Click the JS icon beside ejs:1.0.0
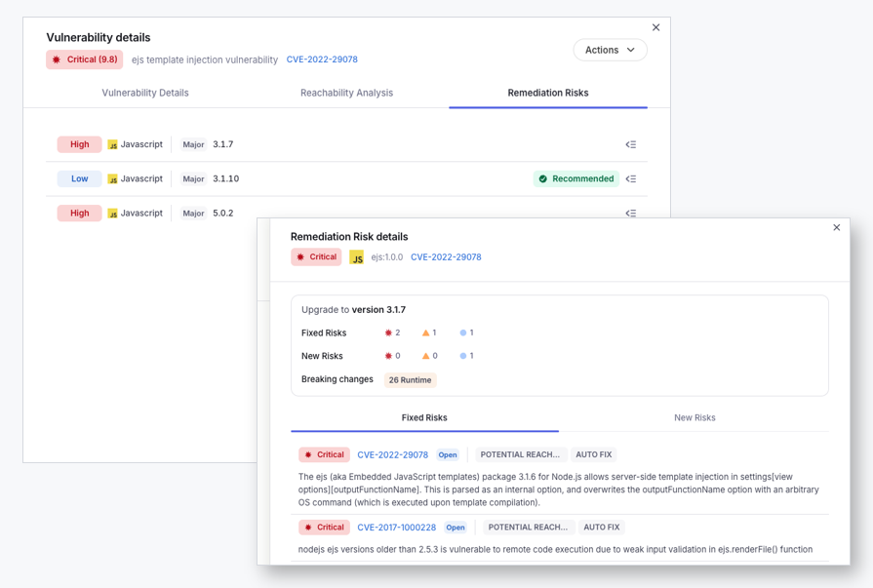This screenshot has width=873, height=588. [x=356, y=257]
